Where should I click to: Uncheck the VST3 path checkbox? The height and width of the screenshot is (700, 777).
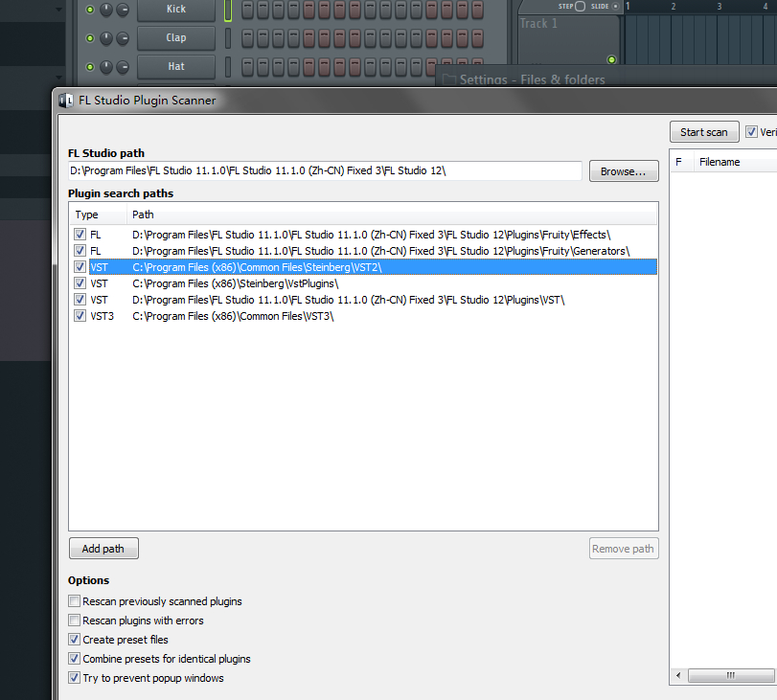(x=80, y=316)
